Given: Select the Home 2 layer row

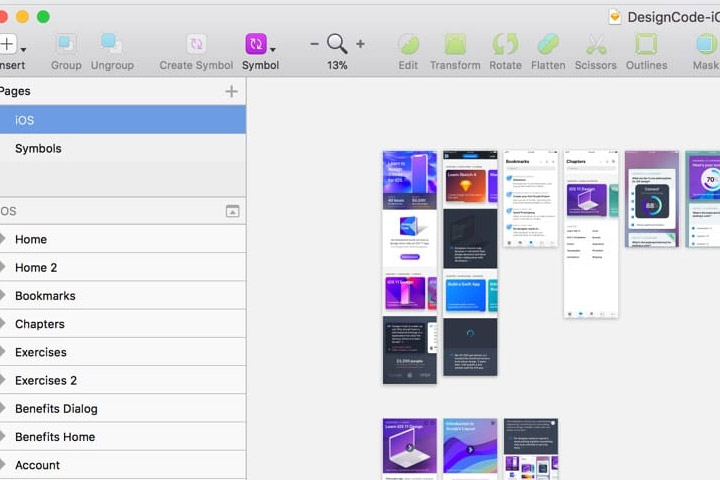Looking at the screenshot, I should (x=123, y=267).
